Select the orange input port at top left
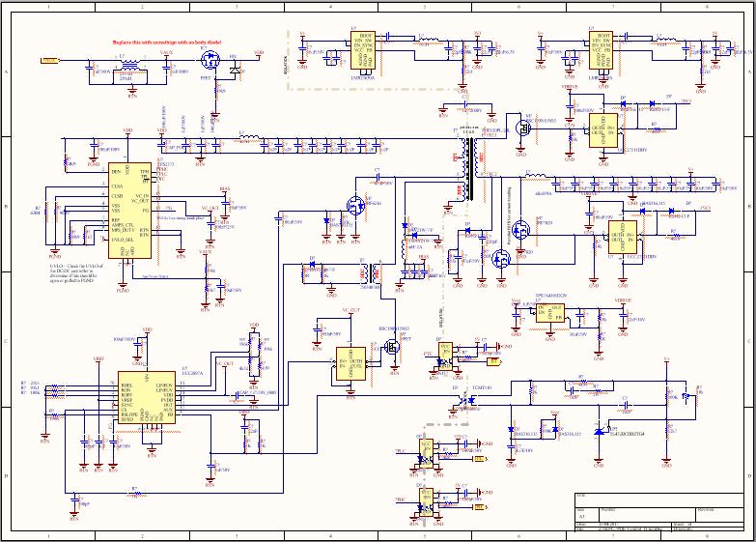Image resolution: width=756 pixels, height=542 pixels. click(49, 60)
